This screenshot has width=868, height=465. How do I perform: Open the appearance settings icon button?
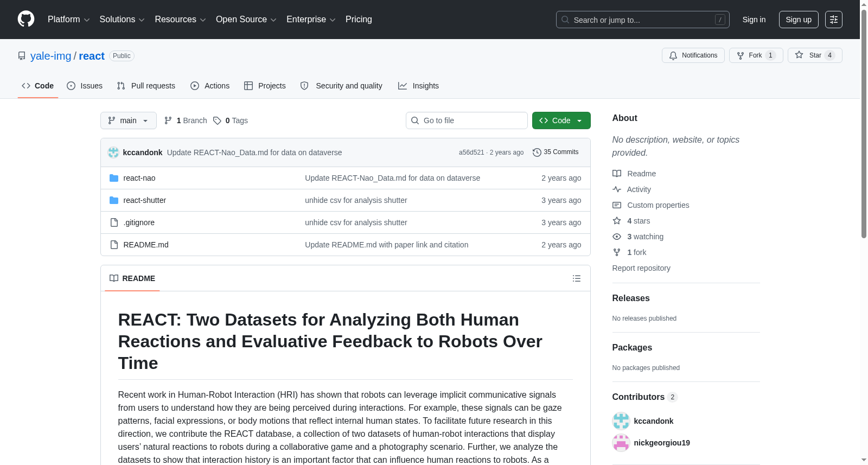tap(834, 20)
